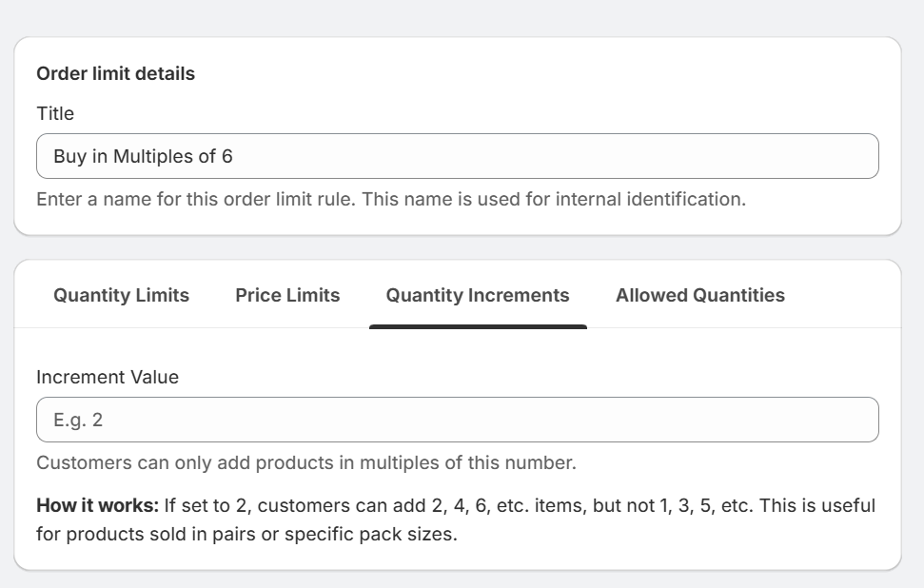Click the "Title" field label
Screen dimensions: 924x588
[x=55, y=113]
